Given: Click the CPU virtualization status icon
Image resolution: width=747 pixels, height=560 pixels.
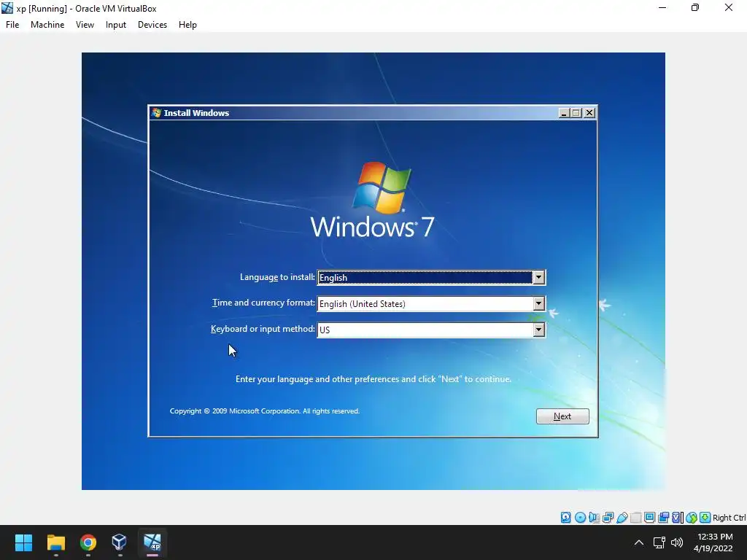Looking at the screenshot, I should (x=678, y=518).
